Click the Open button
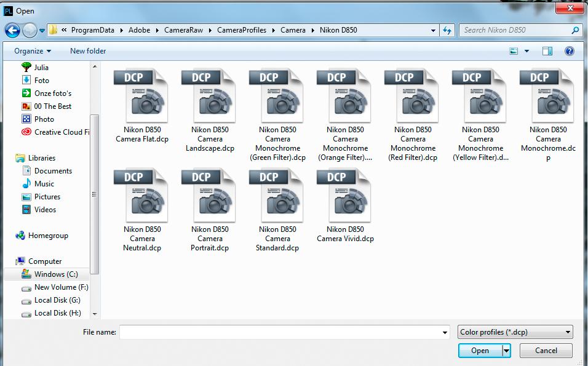Screen dimensions: 588x366 point(480,351)
